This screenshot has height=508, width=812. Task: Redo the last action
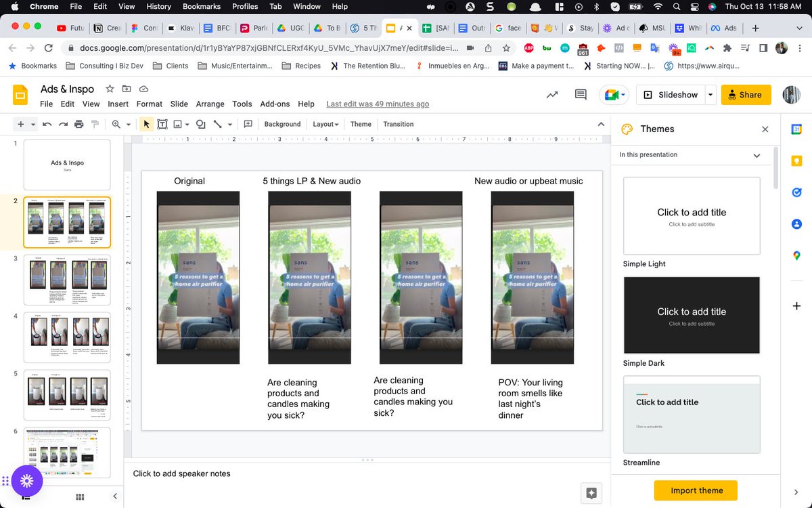[63, 124]
